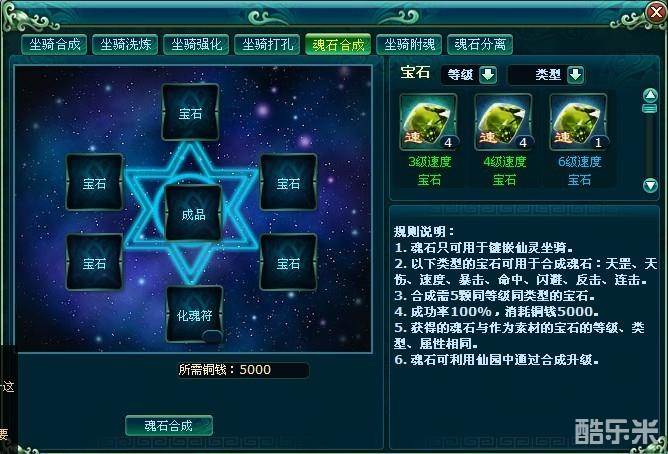Click the 化魂符 talisman slot
The height and width of the screenshot is (454, 668).
tap(194, 314)
